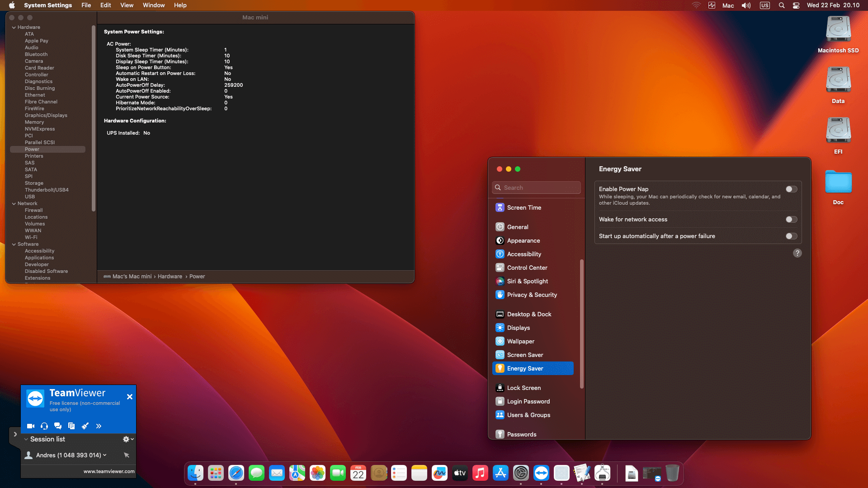Open Launchpad from the Dock
Image resolution: width=868 pixels, height=488 pixels.
point(216,473)
